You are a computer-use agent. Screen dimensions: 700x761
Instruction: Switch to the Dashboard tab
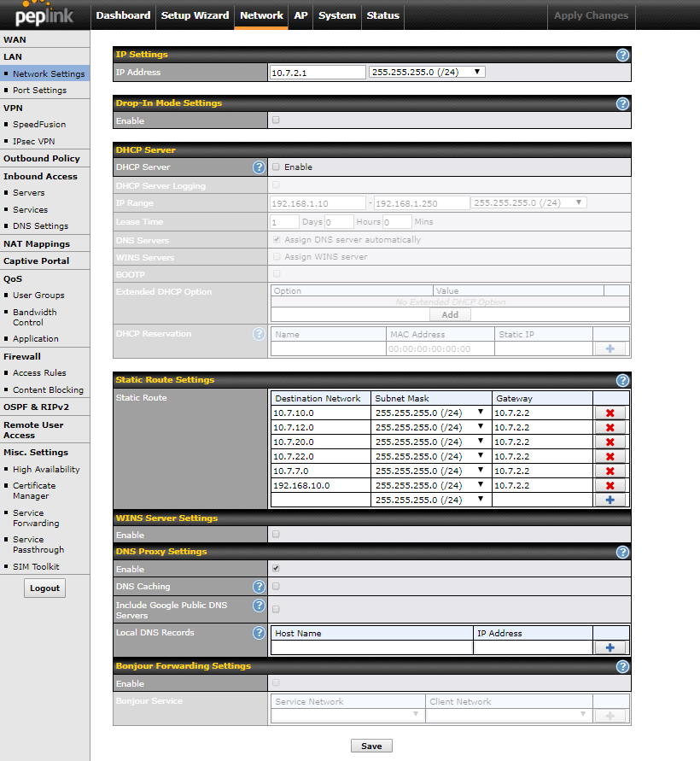[123, 15]
